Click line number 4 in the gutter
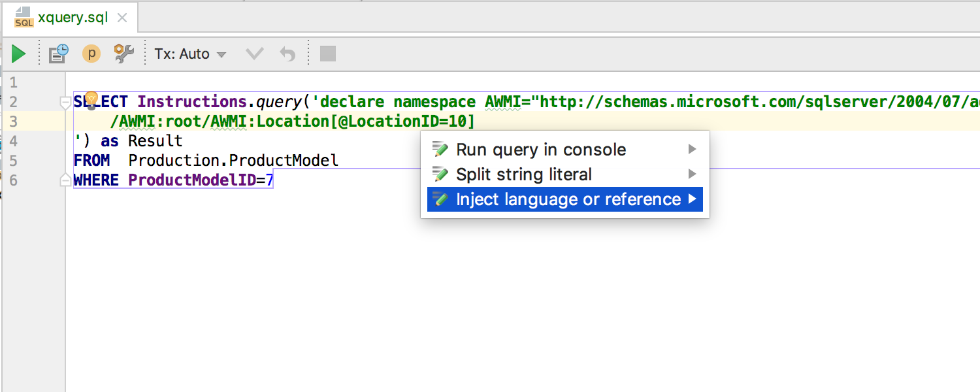The height and width of the screenshot is (392, 980). click(x=14, y=141)
